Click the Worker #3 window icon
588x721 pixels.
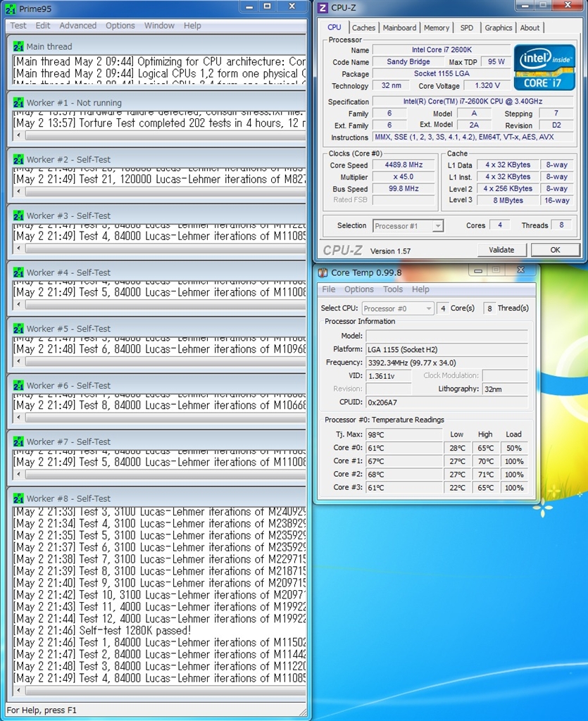(18, 215)
